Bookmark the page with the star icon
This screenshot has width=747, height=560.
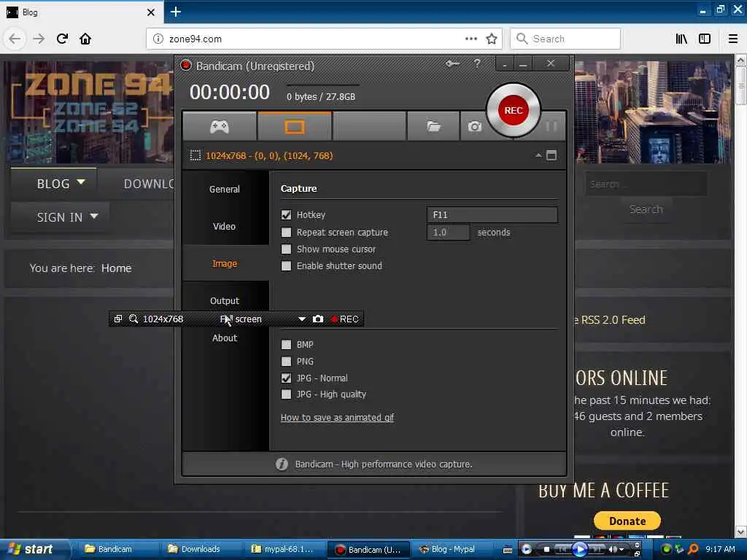pos(492,39)
